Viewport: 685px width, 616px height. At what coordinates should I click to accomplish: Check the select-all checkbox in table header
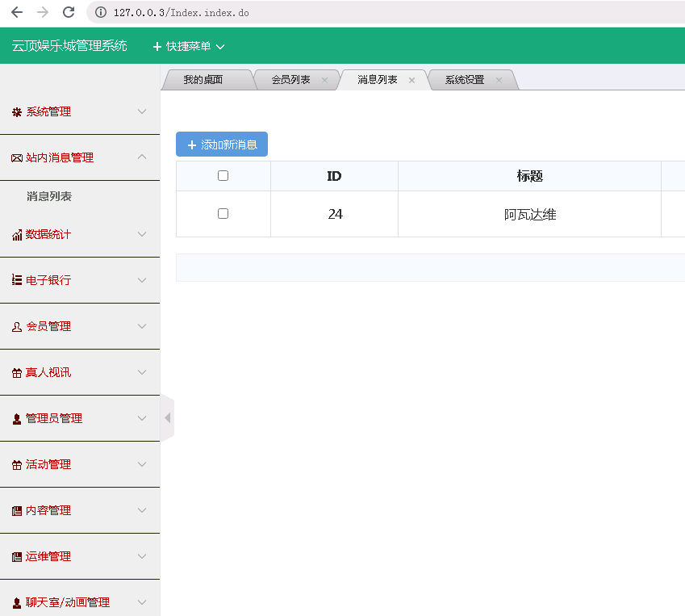click(x=223, y=175)
